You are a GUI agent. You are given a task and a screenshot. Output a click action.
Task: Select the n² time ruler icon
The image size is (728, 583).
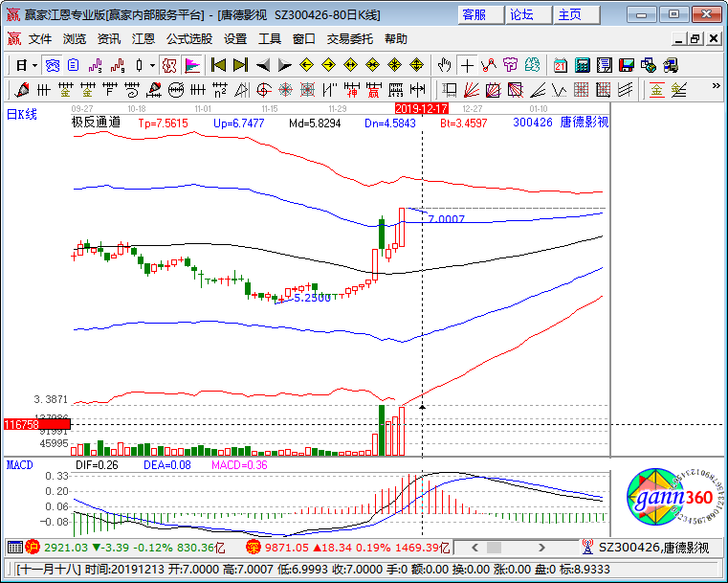point(220,90)
